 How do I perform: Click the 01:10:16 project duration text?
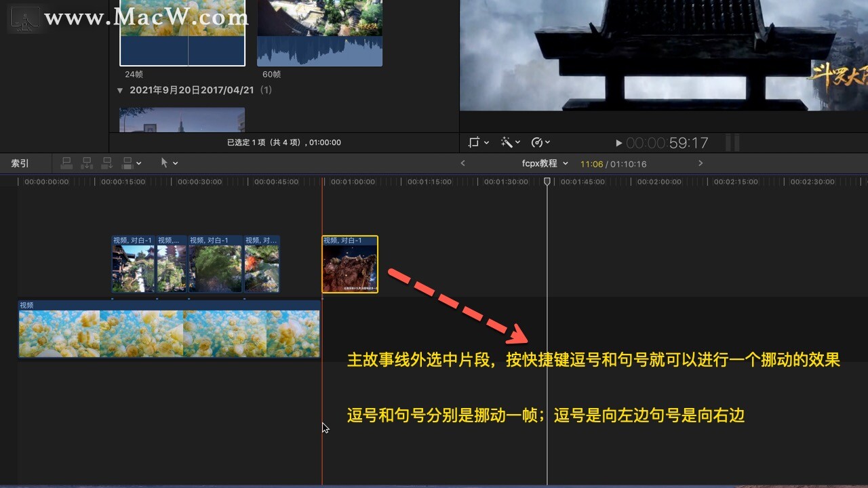pos(628,164)
